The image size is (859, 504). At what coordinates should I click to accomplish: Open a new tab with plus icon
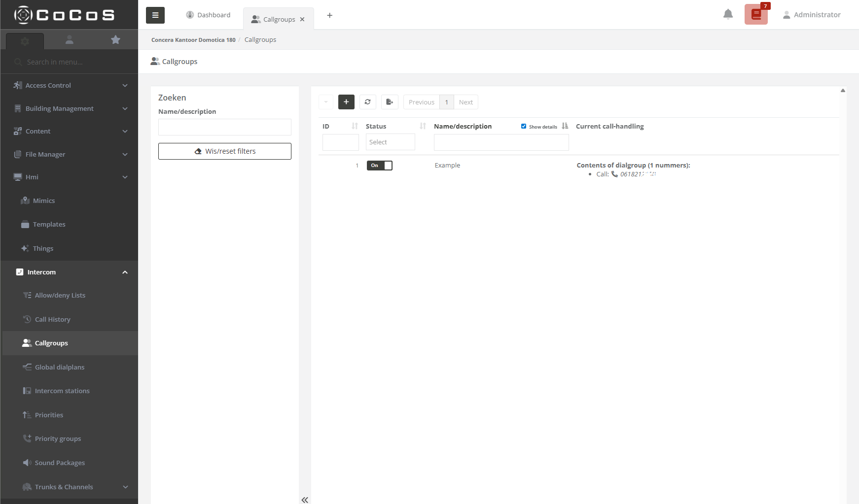pos(329,15)
